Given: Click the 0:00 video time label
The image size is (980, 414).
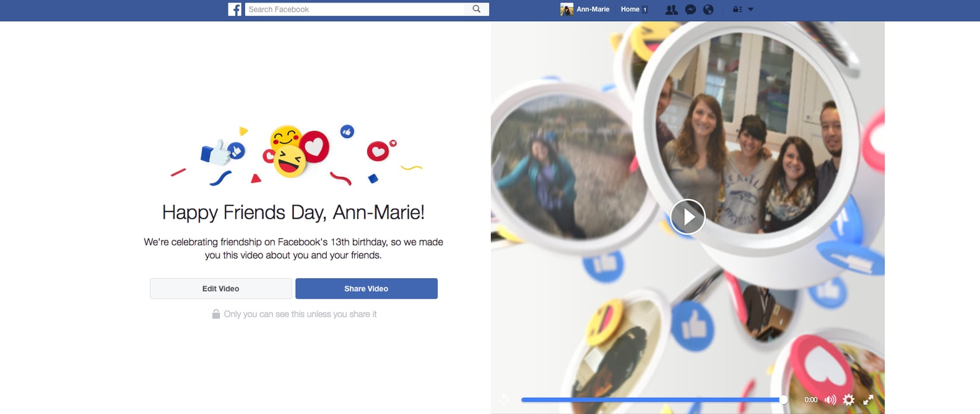Looking at the screenshot, I should 811,400.
